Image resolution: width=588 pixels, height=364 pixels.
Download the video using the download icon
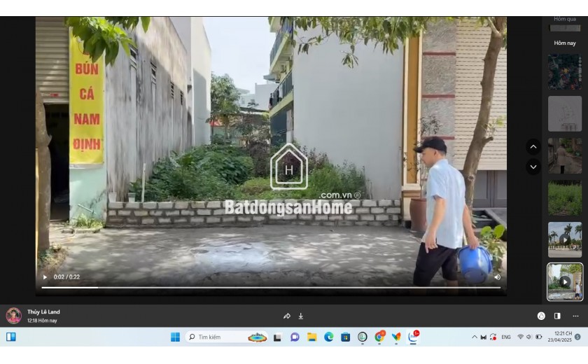click(x=301, y=316)
